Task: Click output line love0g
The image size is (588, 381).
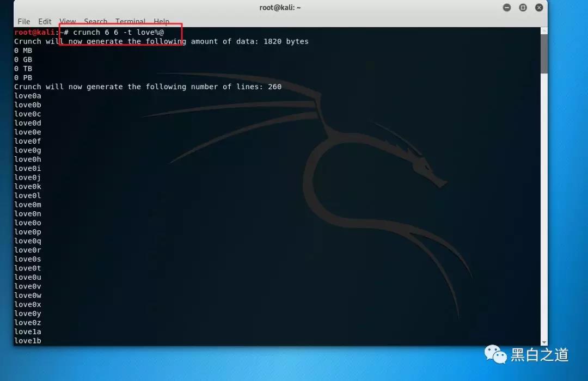Action: pyautogui.click(x=28, y=150)
